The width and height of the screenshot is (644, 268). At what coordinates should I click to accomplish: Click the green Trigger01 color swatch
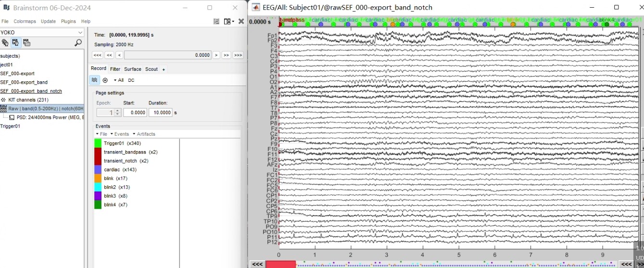[98, 143]
